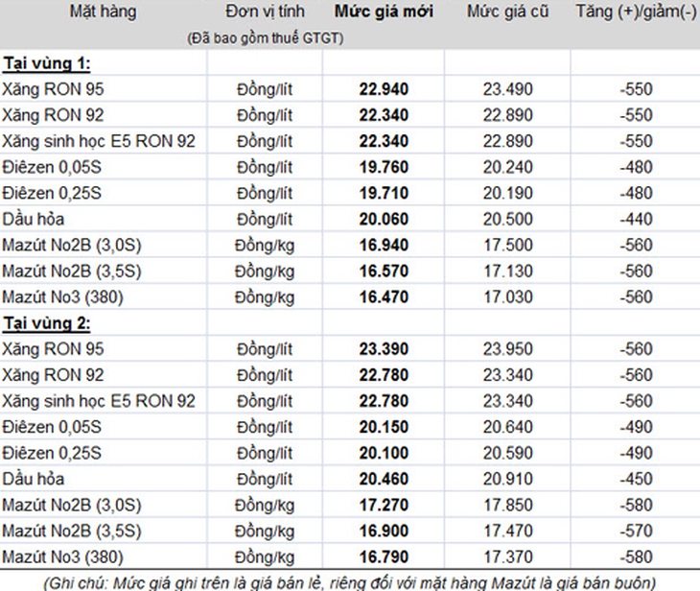Click old price 17.470 cell
Screen dimensions: 700x591
[x=507, y=531]
